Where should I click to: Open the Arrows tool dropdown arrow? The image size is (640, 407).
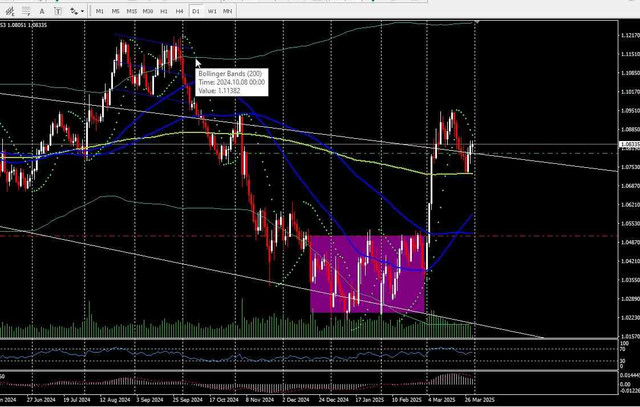pos(82,11)
